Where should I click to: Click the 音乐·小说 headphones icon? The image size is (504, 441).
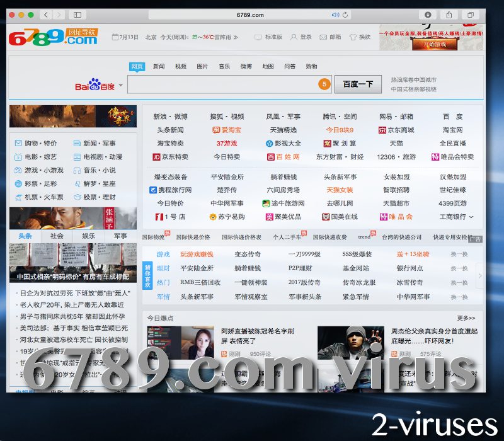click(77, 169)
